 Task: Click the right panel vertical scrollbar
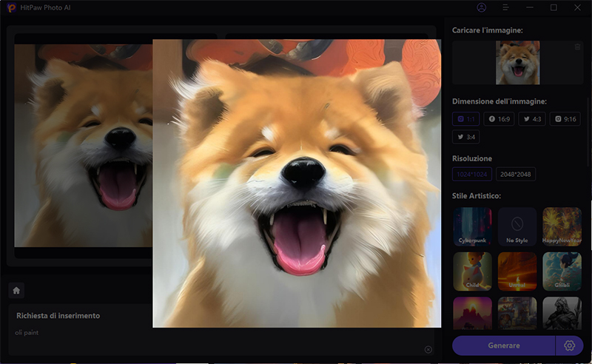point(588,132)
